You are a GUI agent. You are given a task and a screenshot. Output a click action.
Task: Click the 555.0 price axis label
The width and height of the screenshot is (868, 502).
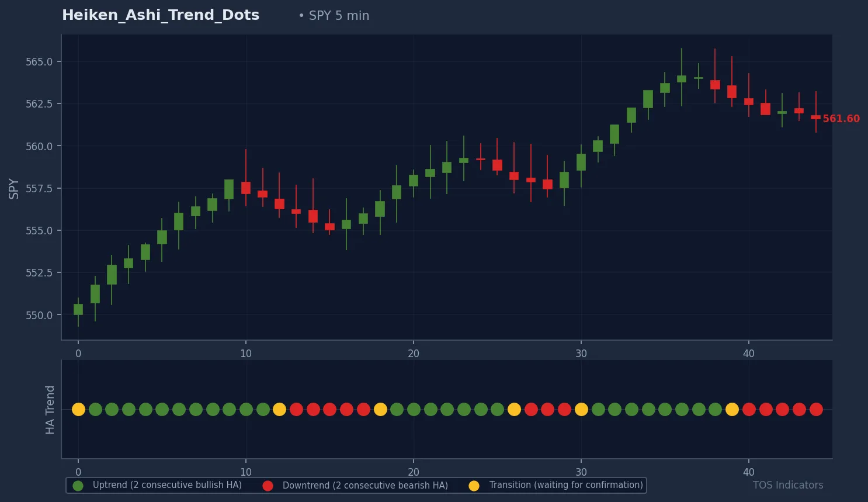pyautogui.click(x=39, y=231)
